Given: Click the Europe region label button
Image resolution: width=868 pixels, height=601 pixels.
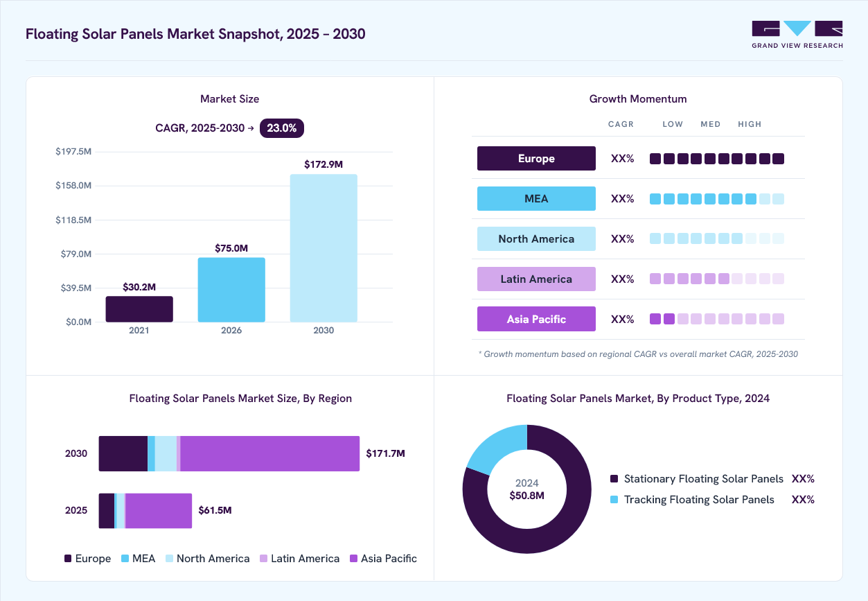Looking at the screenshot, I should click(x=536, y=158).
